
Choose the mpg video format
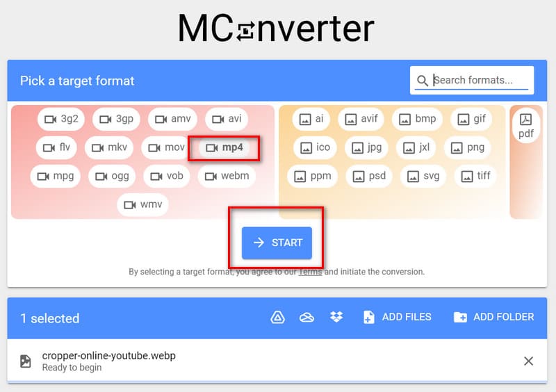(x=56, y=177)
